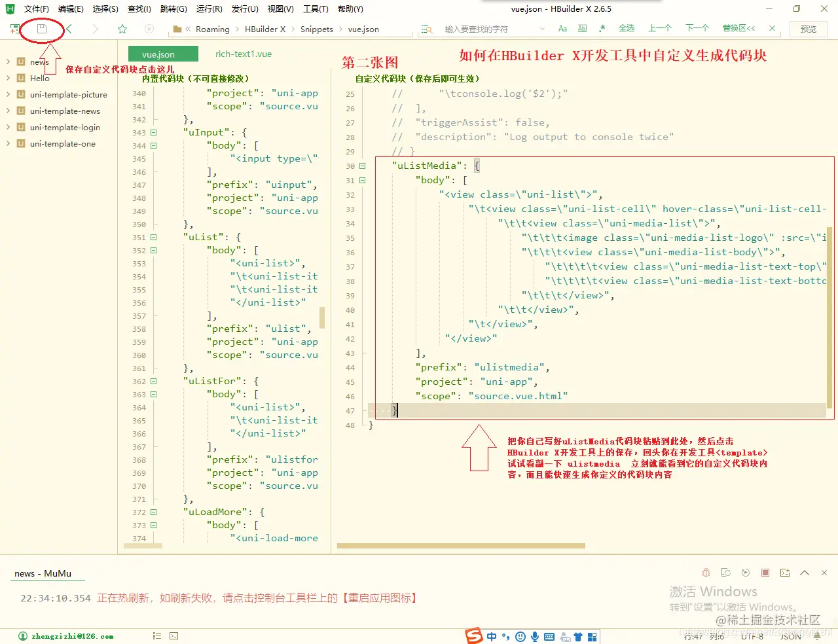Expand the Hello project tree arrow

point(8,78)
